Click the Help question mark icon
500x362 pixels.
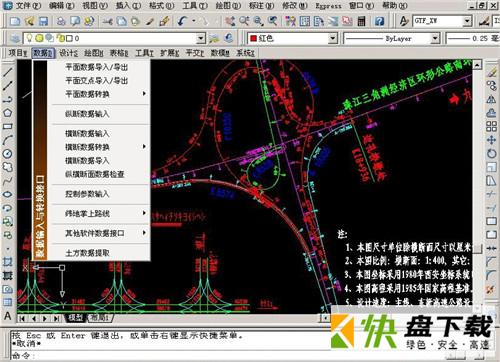tap(379, 21)
